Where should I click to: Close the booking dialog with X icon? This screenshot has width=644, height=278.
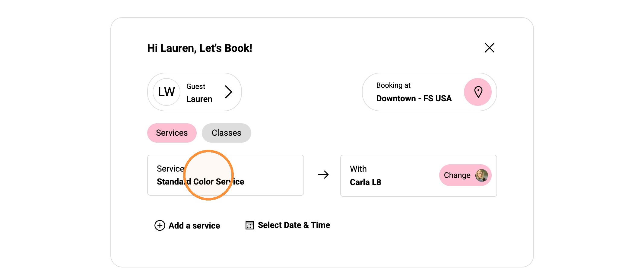489,48
